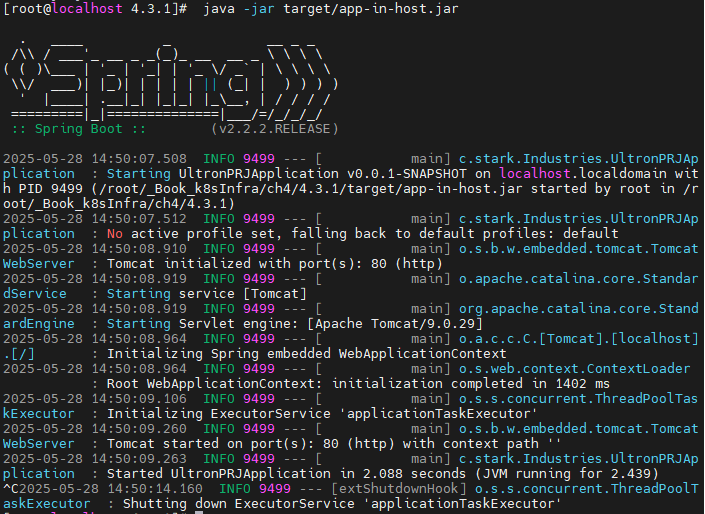Select the '(v2.2.2.RELEASE)' version text
The image size is (705, 514).
pyautogui.click(x=275, y=129)
